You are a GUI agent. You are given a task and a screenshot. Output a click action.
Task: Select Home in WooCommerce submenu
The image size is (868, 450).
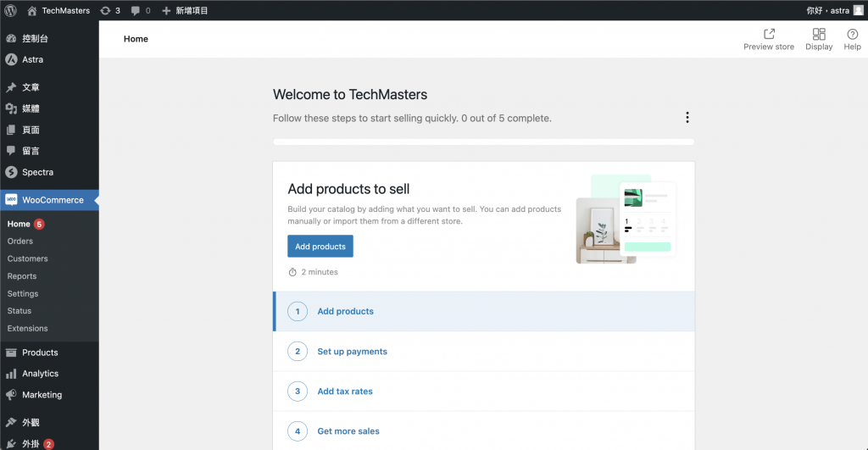pos(19,224)
